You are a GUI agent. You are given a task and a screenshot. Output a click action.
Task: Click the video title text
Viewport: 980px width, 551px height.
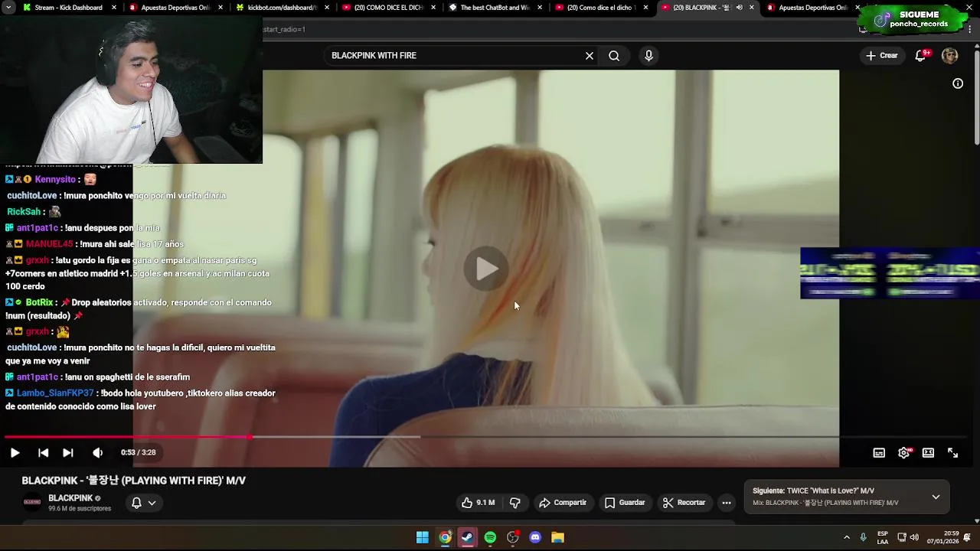click(133, 481)
